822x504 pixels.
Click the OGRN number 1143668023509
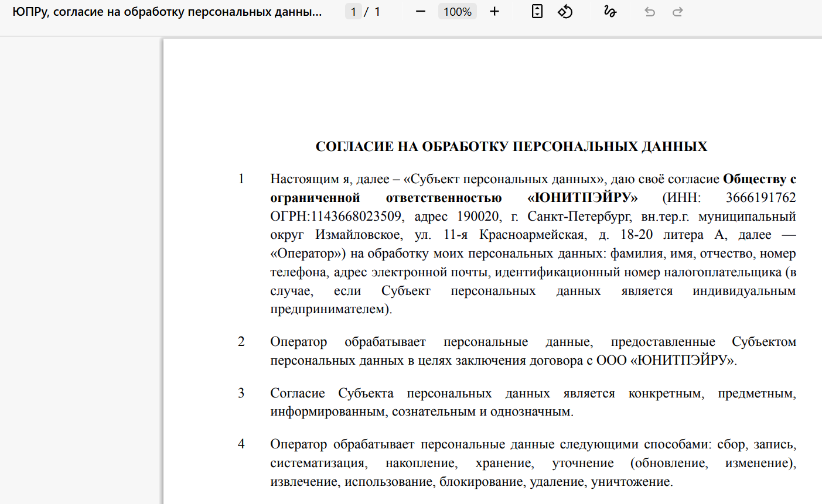pos(356,217)
